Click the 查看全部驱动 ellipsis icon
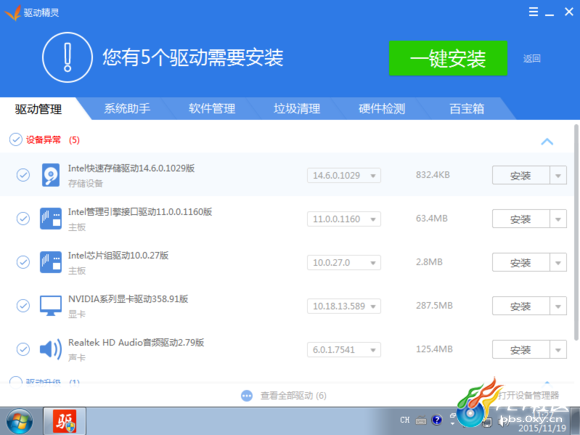The width and height of the screenshot is (580, 435). point(247,396)
